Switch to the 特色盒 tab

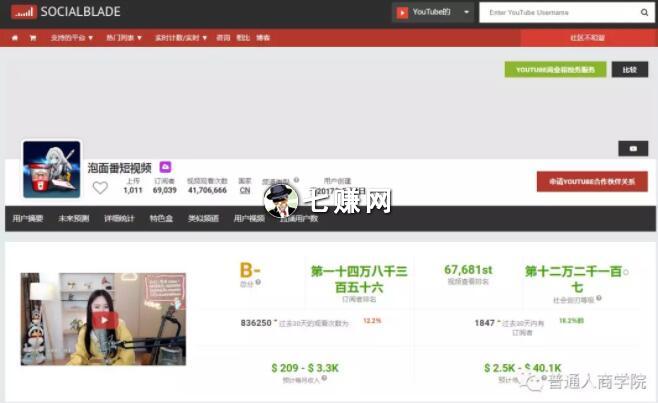(161, 219)
